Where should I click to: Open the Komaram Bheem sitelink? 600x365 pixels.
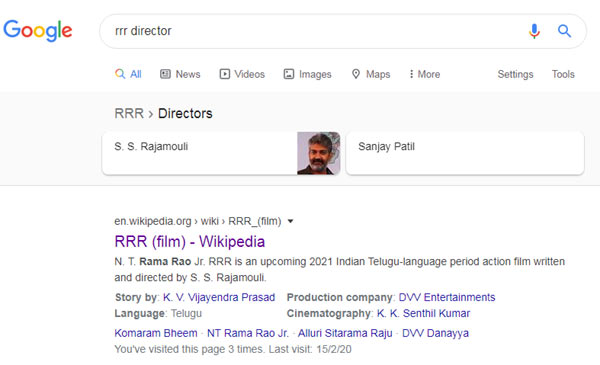pos(156,333)
